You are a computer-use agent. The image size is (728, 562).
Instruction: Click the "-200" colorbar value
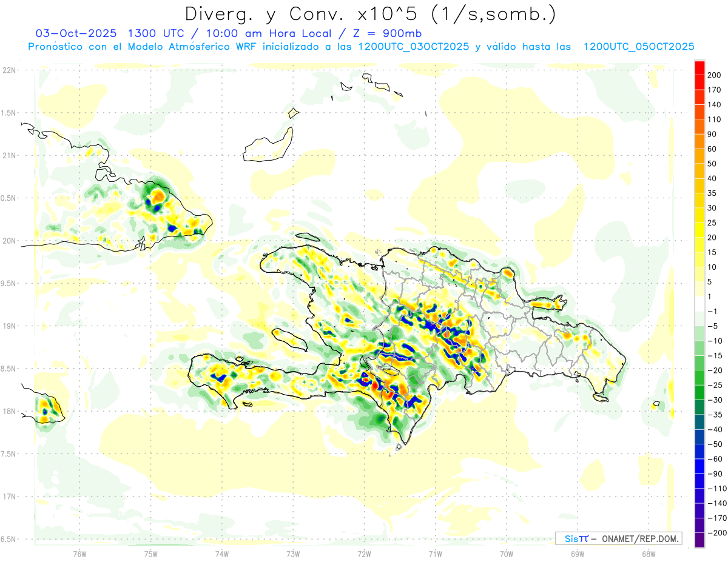[x=716, y=533]
